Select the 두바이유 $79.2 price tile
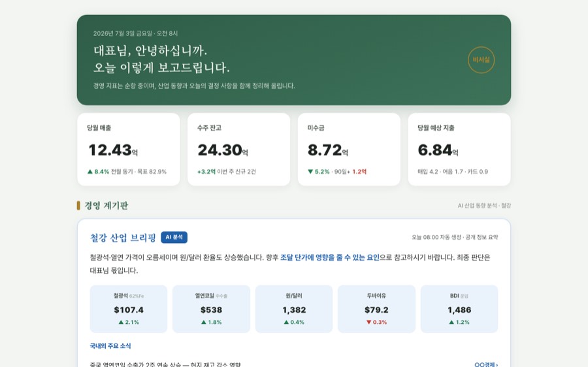The image size is (588, 367). click(x=376, y=309)
